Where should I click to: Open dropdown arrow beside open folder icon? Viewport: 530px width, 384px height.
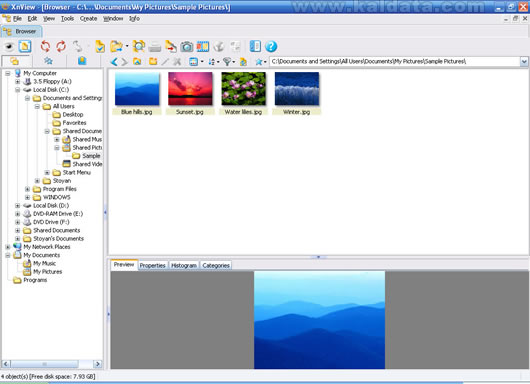pos(127,46)
